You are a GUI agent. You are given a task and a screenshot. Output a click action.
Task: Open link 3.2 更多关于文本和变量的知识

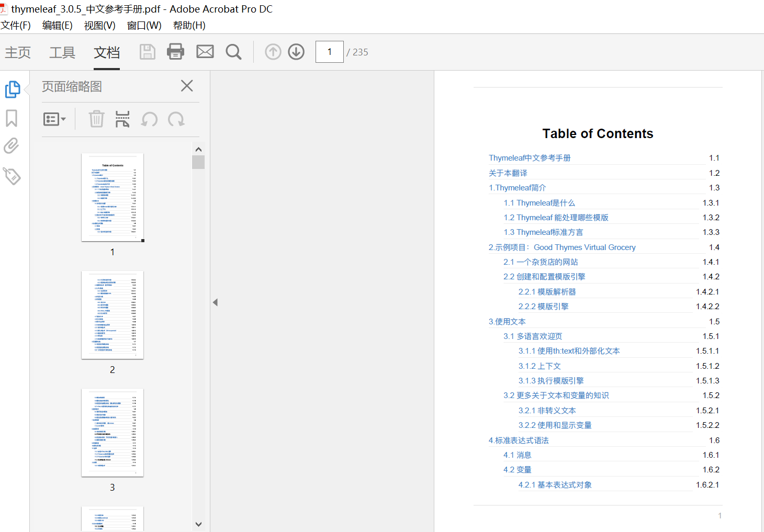pos(556,395)
